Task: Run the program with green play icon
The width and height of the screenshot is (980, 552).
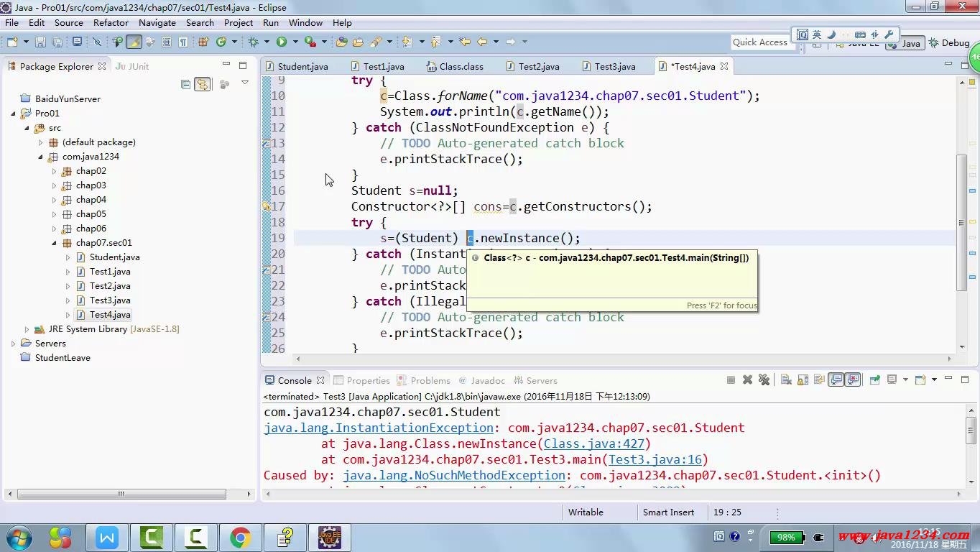Action: pyautogui.click(x=282, y=42)
